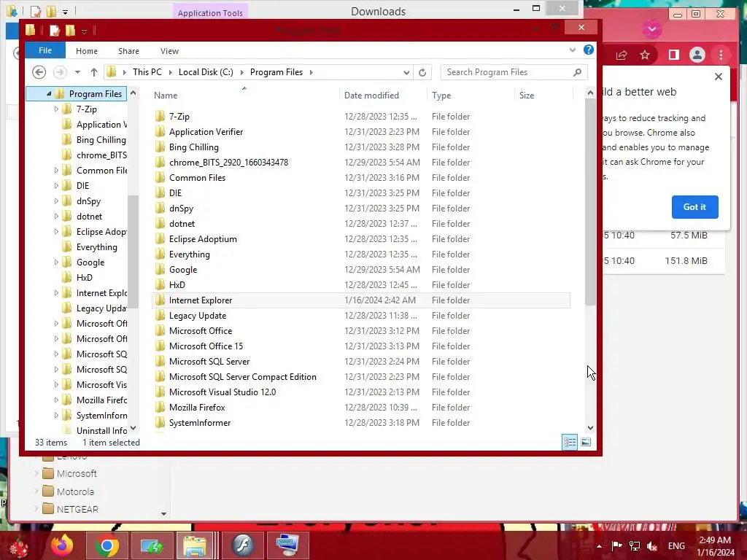Click the green arrows taskbar application icon
This screenshot has width=747, height=560.
(152, 545)
